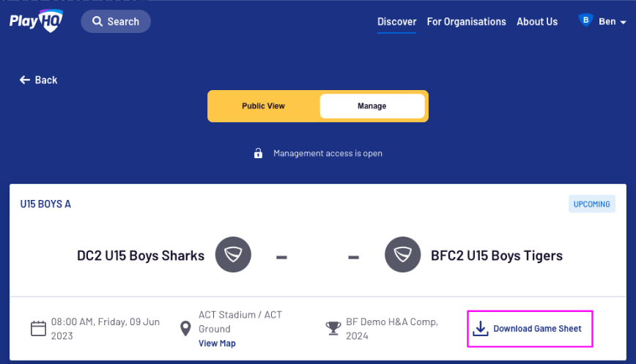Click the management access padlock icon
Viewport: 636px width, 364px height.
pos(258,154)
